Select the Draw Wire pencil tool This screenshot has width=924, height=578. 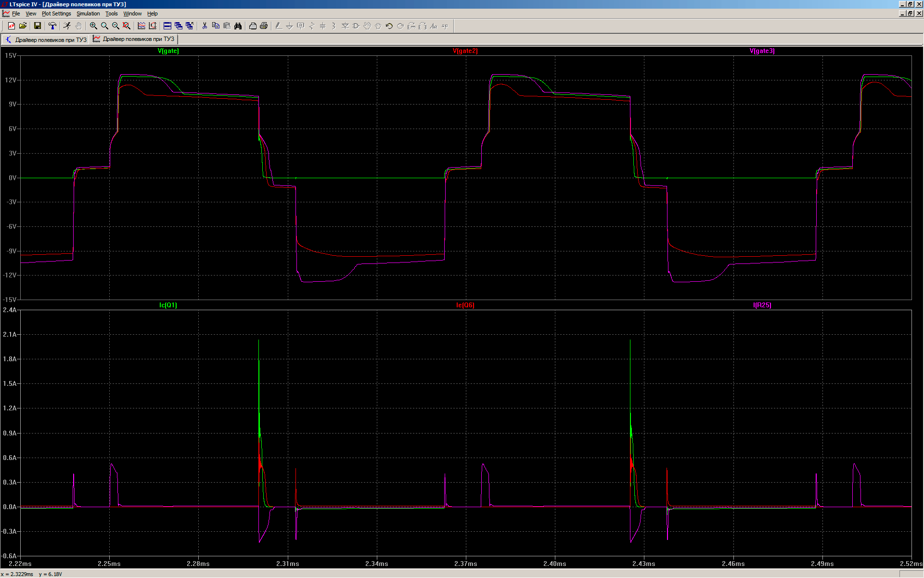pyautogui.click(x=279, y=26)
